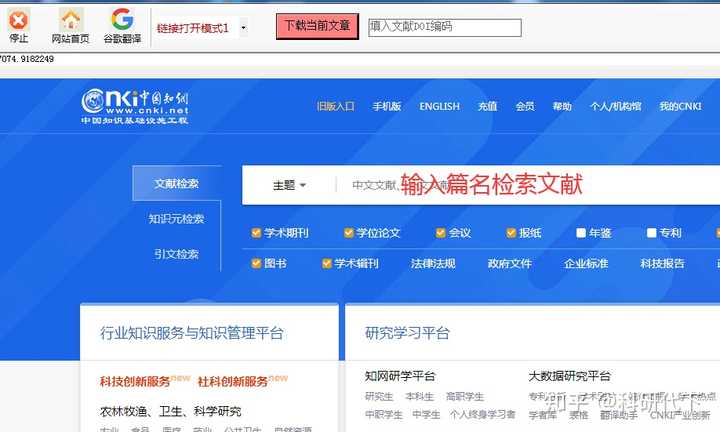720x432 pixels.
Task: Check the 年鉴 checkbox
Action: click(x=581, y=233)
